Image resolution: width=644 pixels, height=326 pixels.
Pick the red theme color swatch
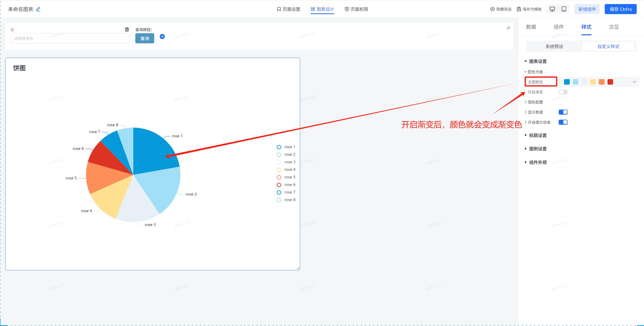(x=610, y=82)
